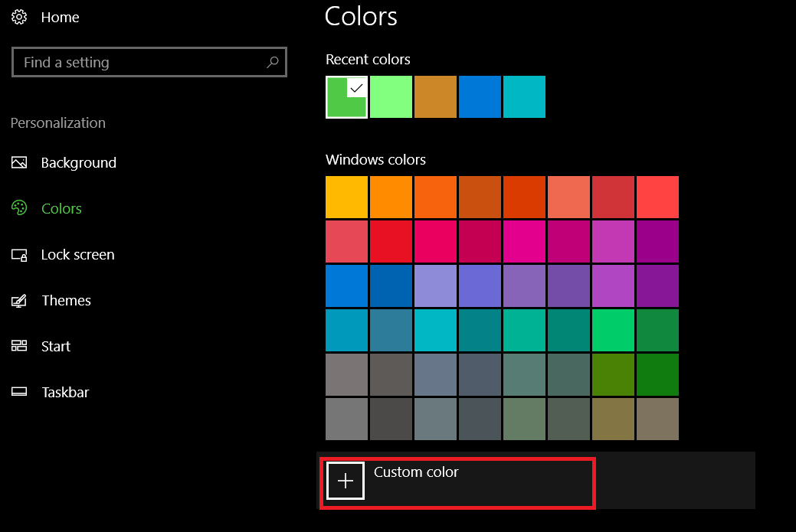
Task: Select the yellow-gold Windows color swatch
Action: click(x=346, y=197)
